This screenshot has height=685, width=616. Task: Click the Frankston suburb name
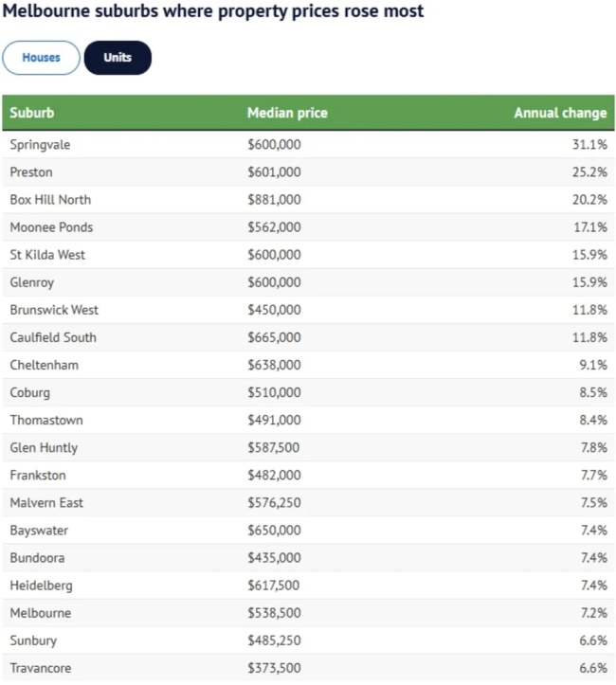click(38, 475)
